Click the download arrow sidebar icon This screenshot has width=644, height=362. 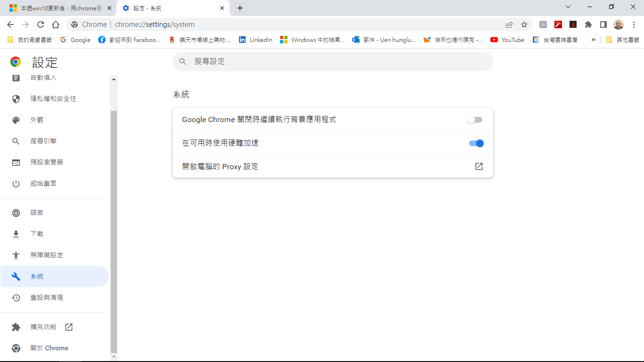click(x=16, y=234)
